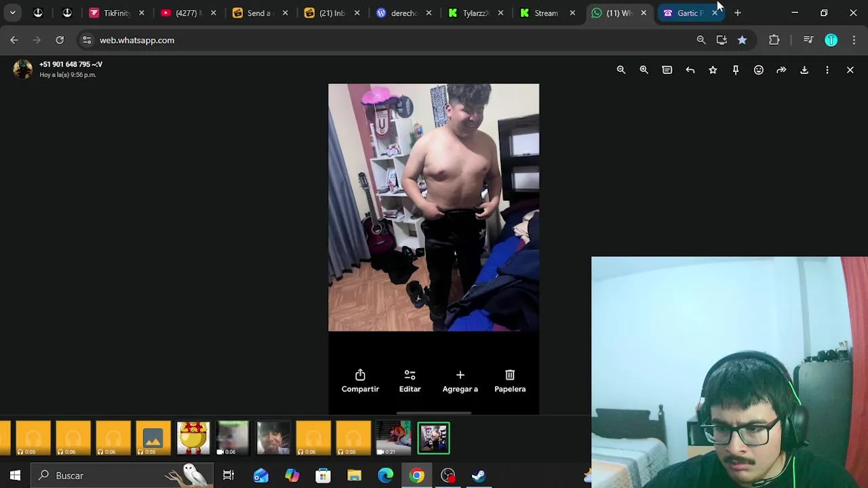Open the viewer's three-dot more menu
The width and height of the screenshot is (868, 488).
tap(827, 70)
